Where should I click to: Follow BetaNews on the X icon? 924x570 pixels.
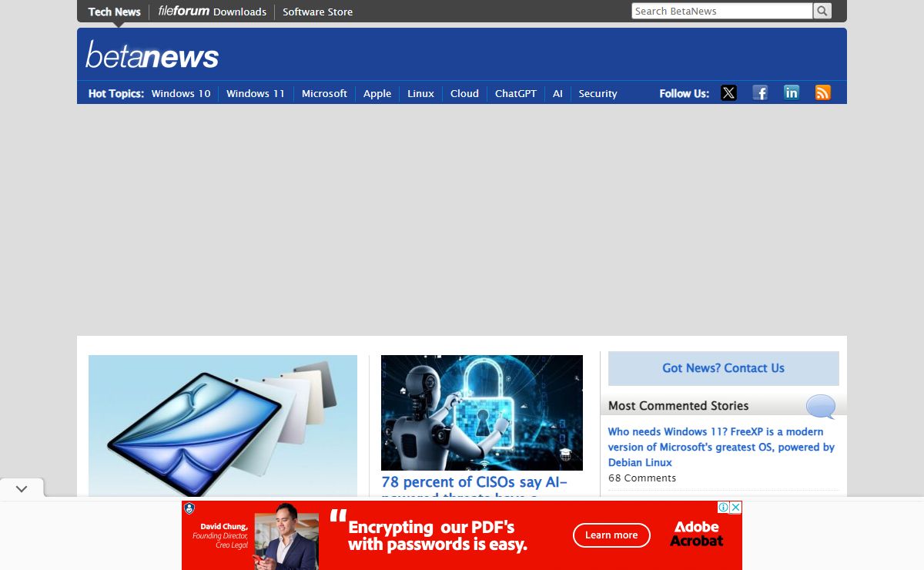point(728,92)
